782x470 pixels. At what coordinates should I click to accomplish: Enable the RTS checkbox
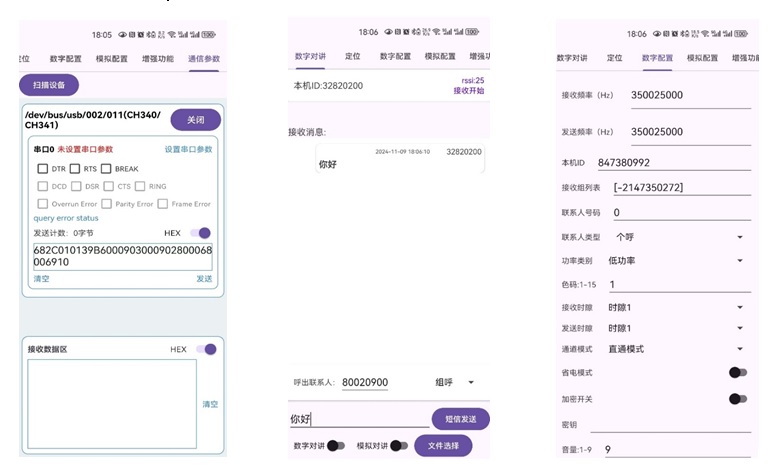75,169
